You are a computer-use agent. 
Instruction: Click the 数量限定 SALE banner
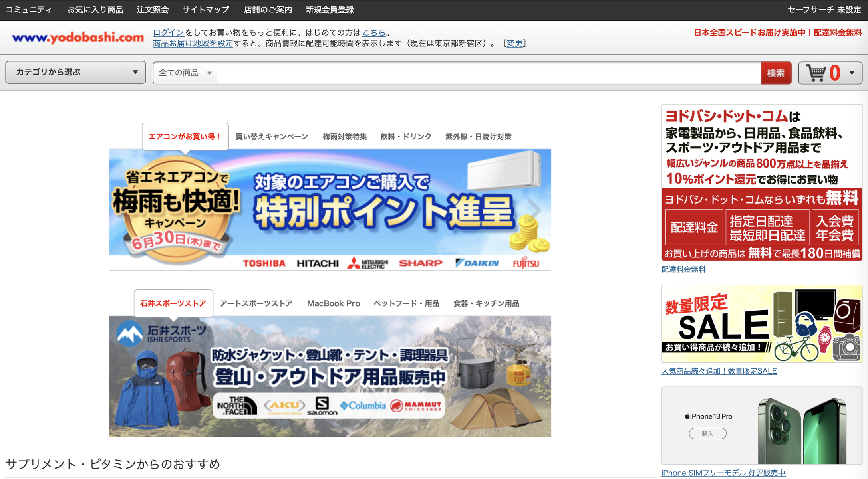click(762, 324)
